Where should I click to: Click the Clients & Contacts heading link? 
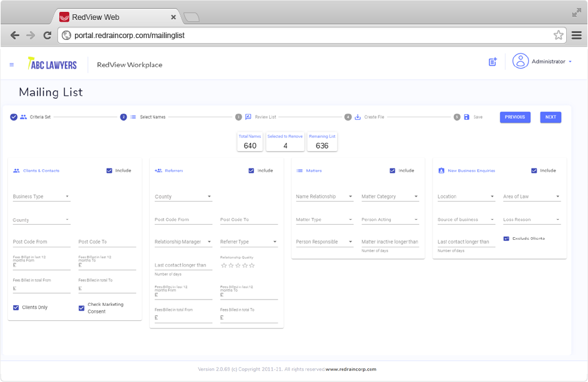click(41, 170)
